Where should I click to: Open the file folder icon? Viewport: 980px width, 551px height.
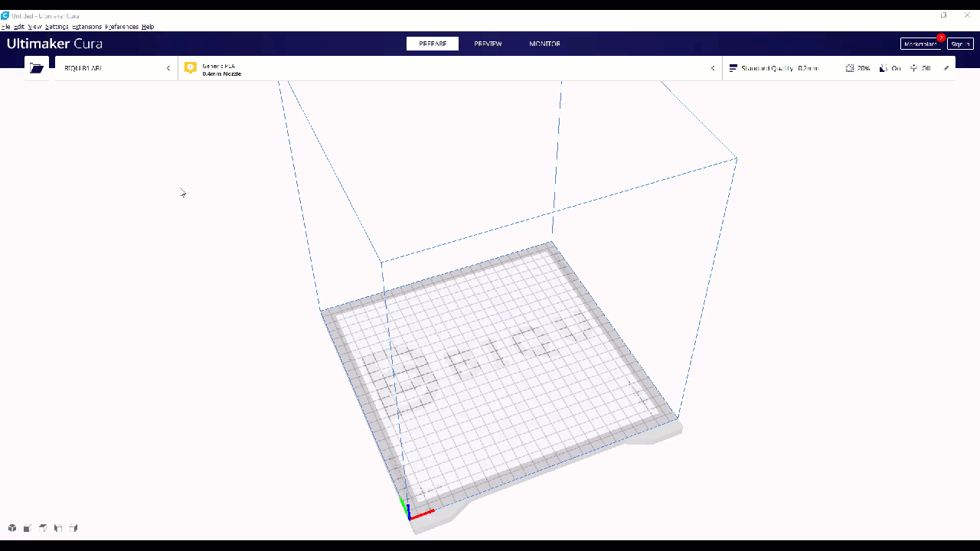tap(36, 68)
